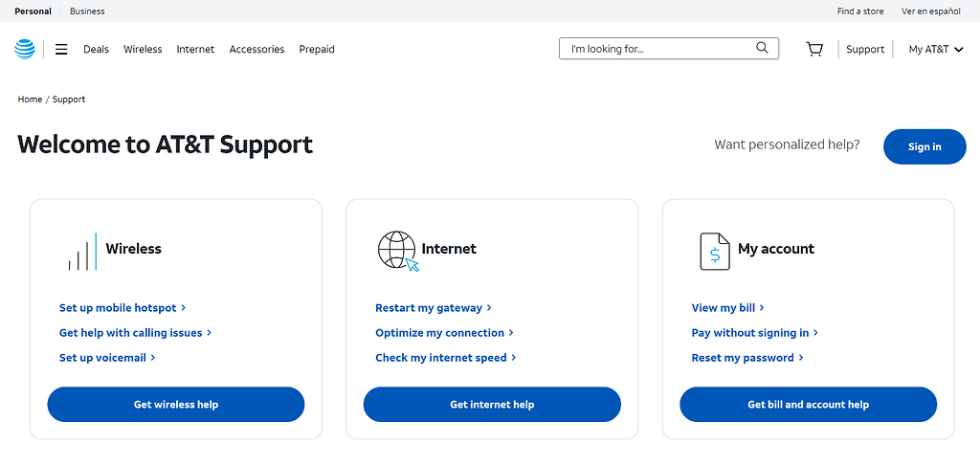The width and height of the screenshot is (980, 466).
Task: Click the Support breadcrumb
Action: (x=69, y=100)
